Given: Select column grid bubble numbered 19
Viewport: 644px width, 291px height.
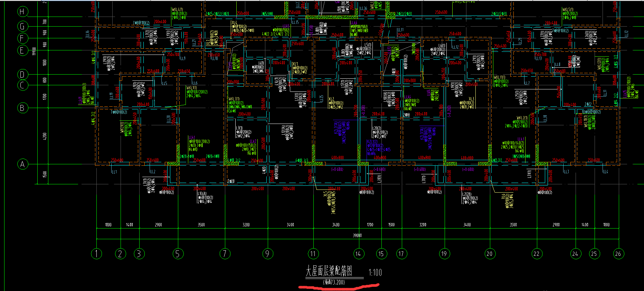Looking at the screenshot, I should coord(444,254).
